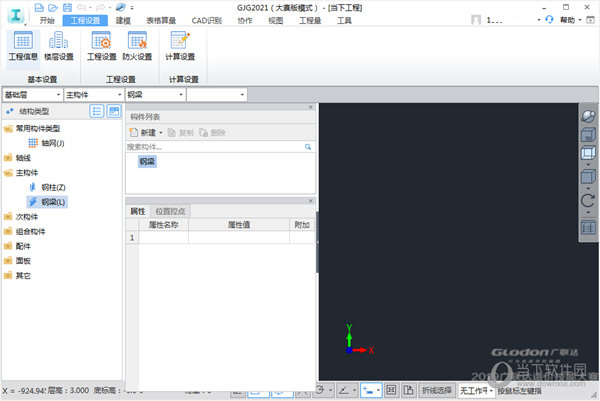Click the cloud/planet icon in quick access
This screenshot has height=401, width=600.
point(121,7)
